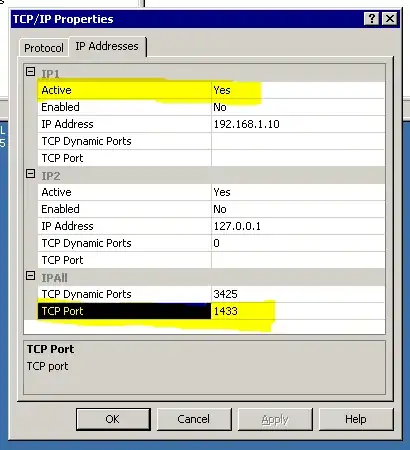This screenshot has width=410, height=450.
Task: Click the Cancel button
Action: click(x=194, y=419)
